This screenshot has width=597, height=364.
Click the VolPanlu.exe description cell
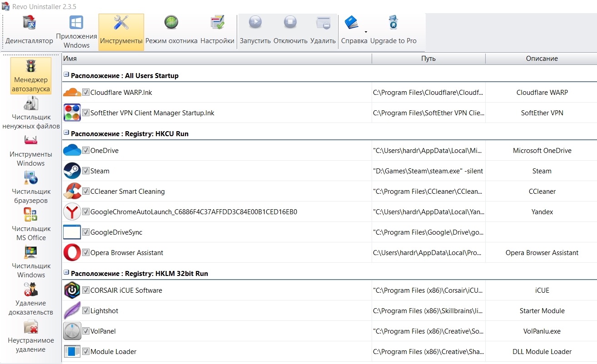[542, 331]
